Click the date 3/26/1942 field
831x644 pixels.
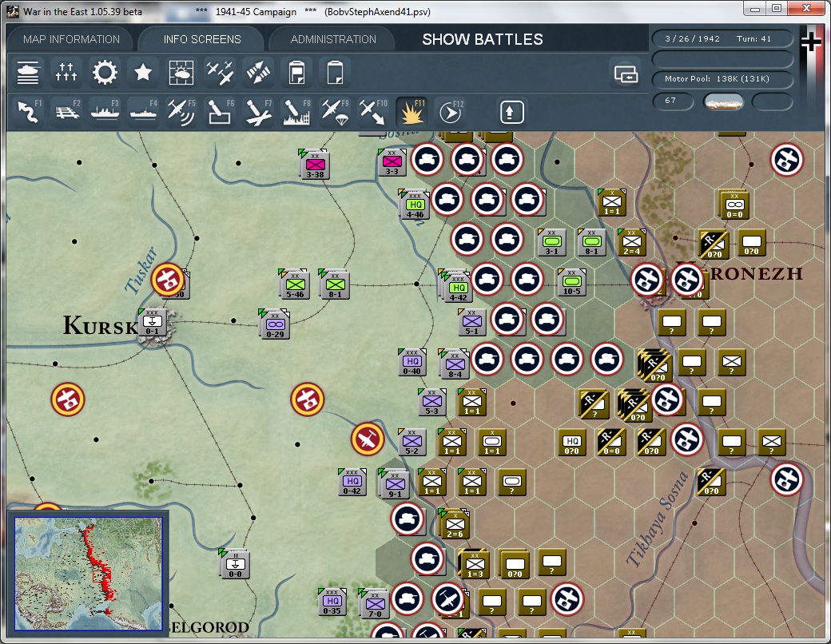pyautogui.click(x=692, y=38)
